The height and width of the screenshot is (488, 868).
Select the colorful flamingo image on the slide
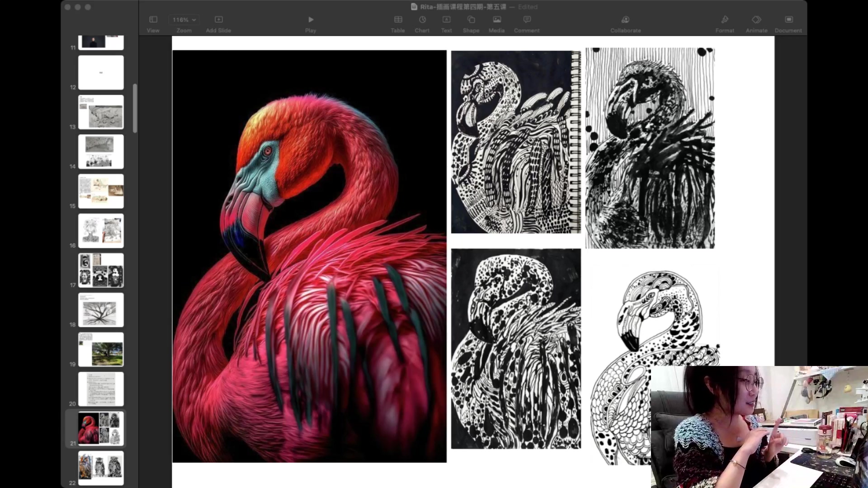[309, 256]
